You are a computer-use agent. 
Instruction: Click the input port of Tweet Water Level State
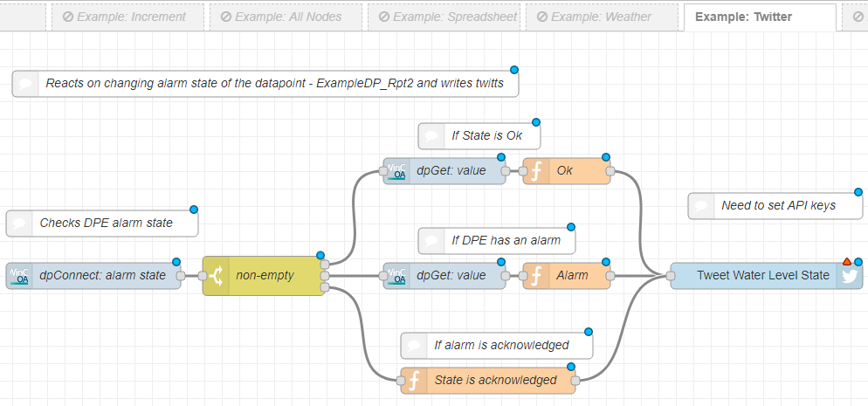(671, 276)
